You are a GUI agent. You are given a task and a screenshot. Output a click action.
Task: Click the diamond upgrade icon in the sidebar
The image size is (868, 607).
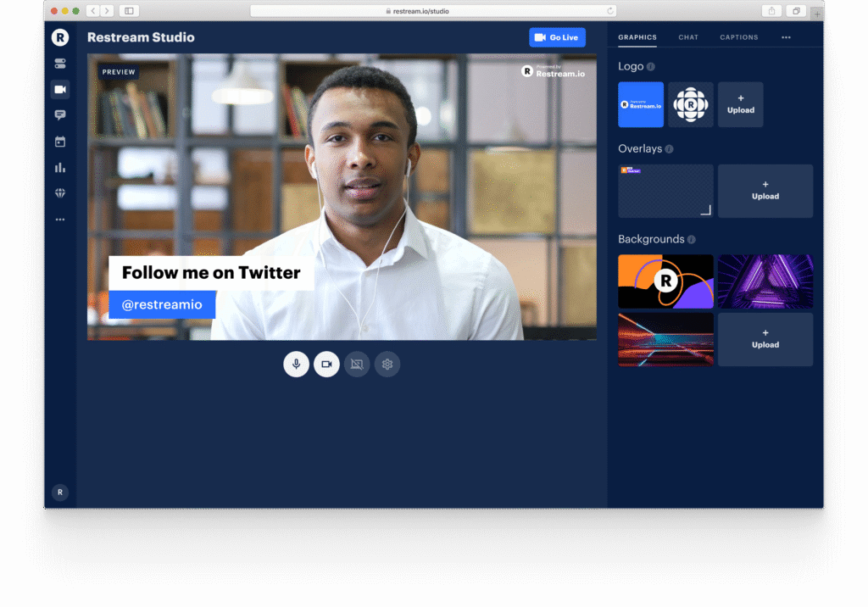[x=60, y=193]
